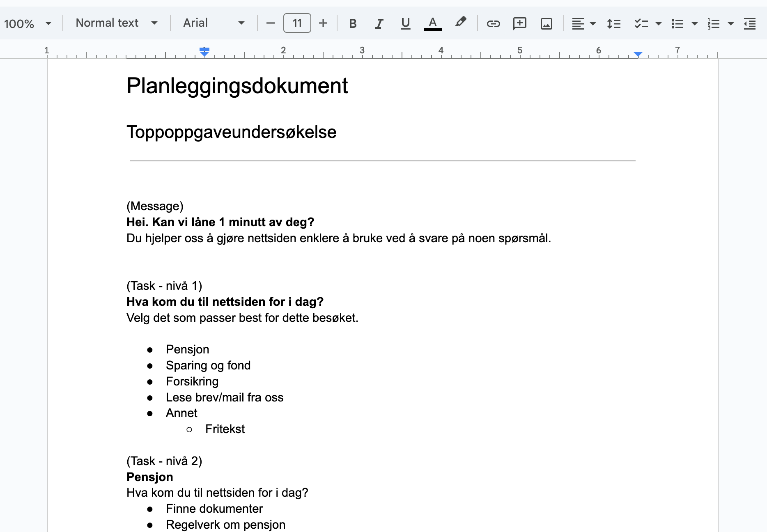Image resolution: width=767 pixels, height=532 pixels.
Task: Decrease the indent
Action: click(x=750, y=23)
